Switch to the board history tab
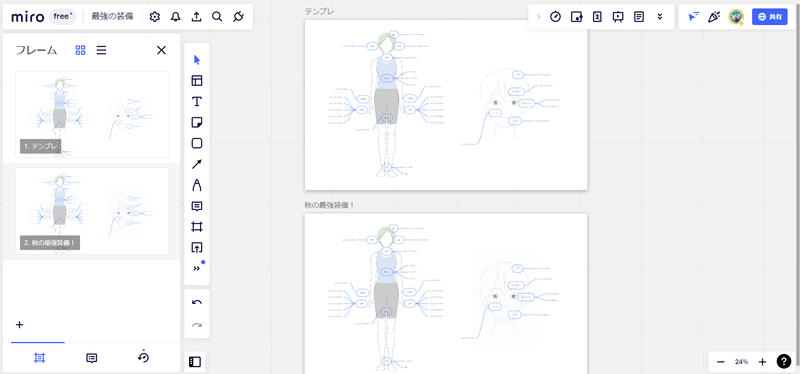The image size is (800, 374). click(x=143, y=357)
